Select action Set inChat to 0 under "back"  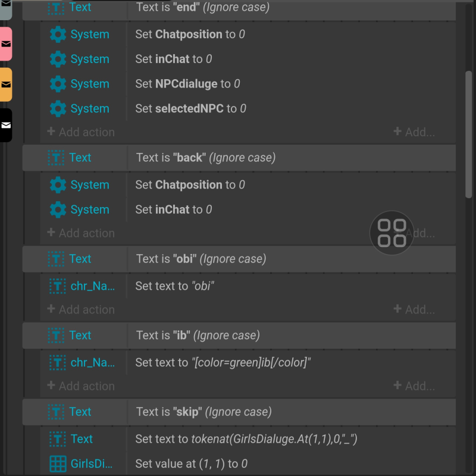click(174, 209)
